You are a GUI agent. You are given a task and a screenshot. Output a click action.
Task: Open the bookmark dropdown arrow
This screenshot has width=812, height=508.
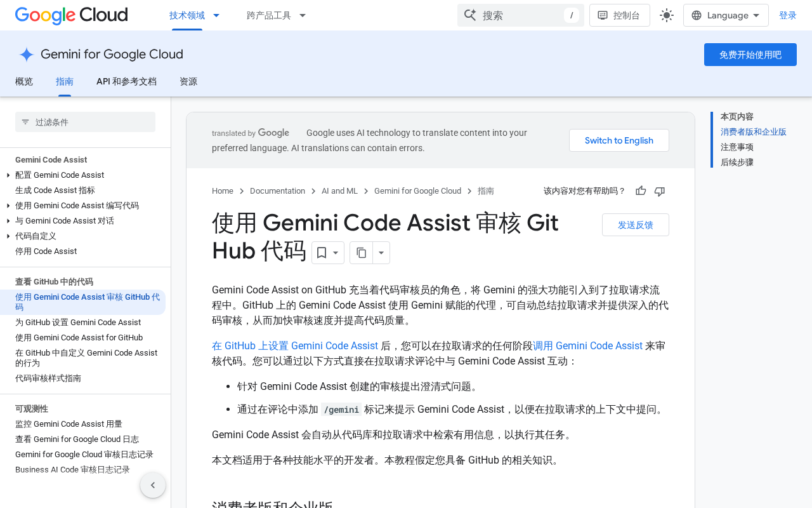pyautogui.click(x=336, y=253)
